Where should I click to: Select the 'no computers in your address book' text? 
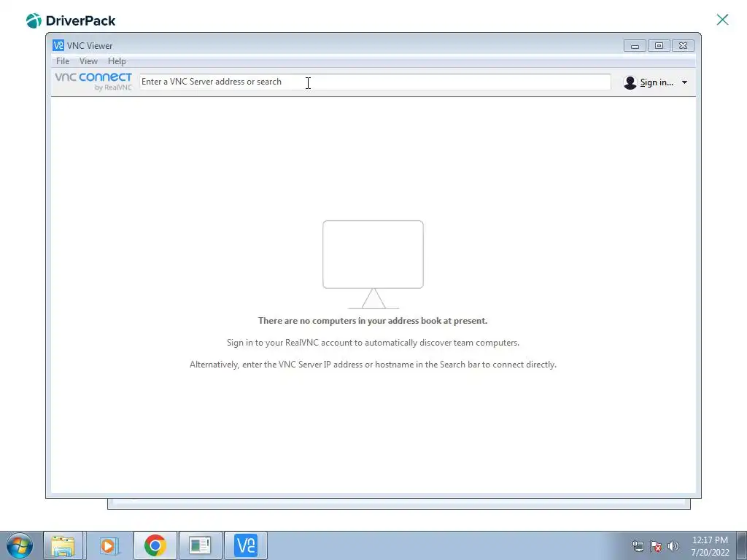pyautogui.click(x=373, y=321)
